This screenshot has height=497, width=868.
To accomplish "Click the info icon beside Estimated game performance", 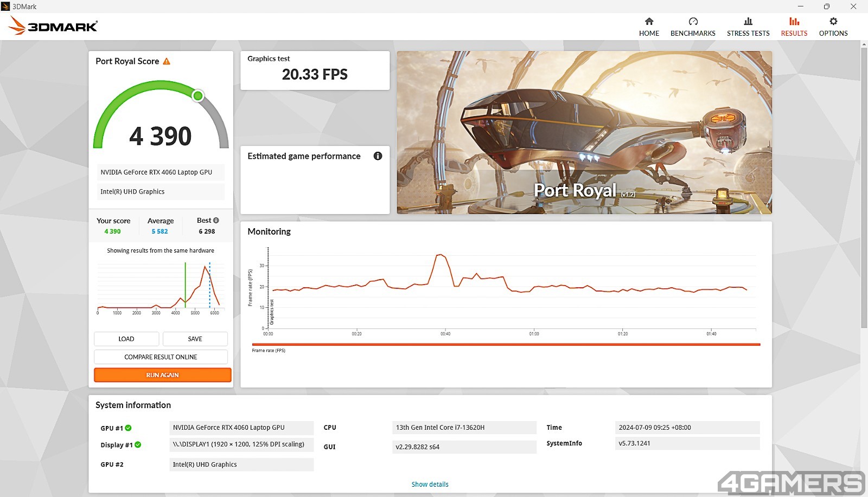I will tap(378, 156).
